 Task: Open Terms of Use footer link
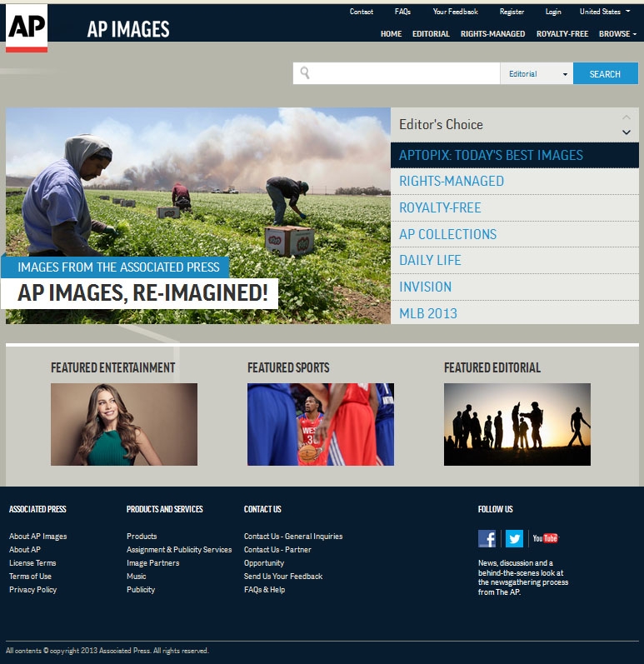coord(31,577)
